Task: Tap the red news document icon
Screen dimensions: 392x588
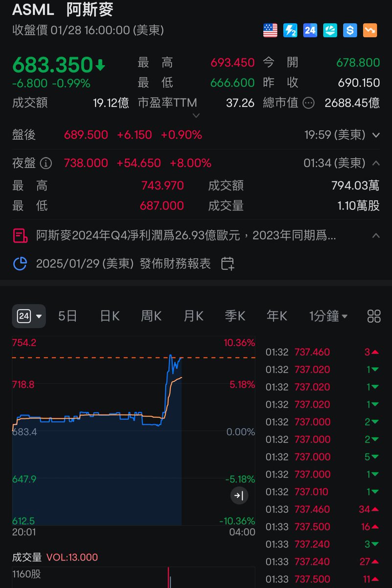Action: 20,236
